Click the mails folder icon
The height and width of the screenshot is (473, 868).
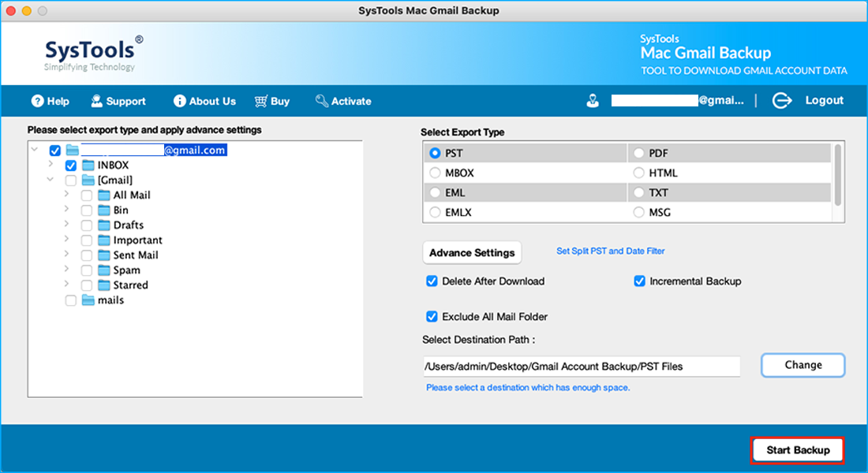click(x=88, y=300)
